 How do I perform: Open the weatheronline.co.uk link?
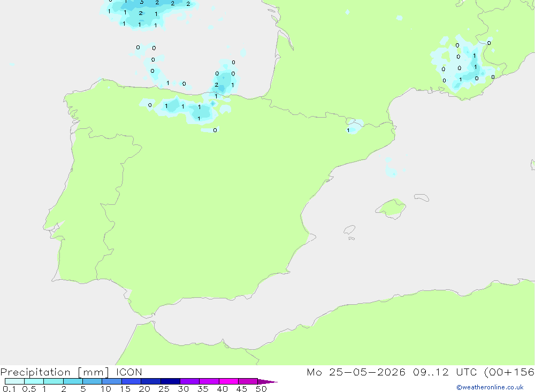pyautogui.click(x=490, y=387)
